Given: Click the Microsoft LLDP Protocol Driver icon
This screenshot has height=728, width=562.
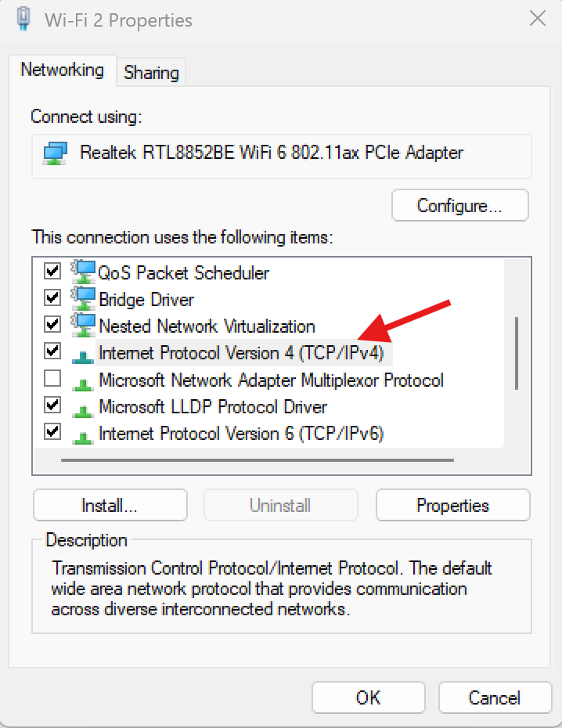Looking at the screenshot, I should pos(83,408).
